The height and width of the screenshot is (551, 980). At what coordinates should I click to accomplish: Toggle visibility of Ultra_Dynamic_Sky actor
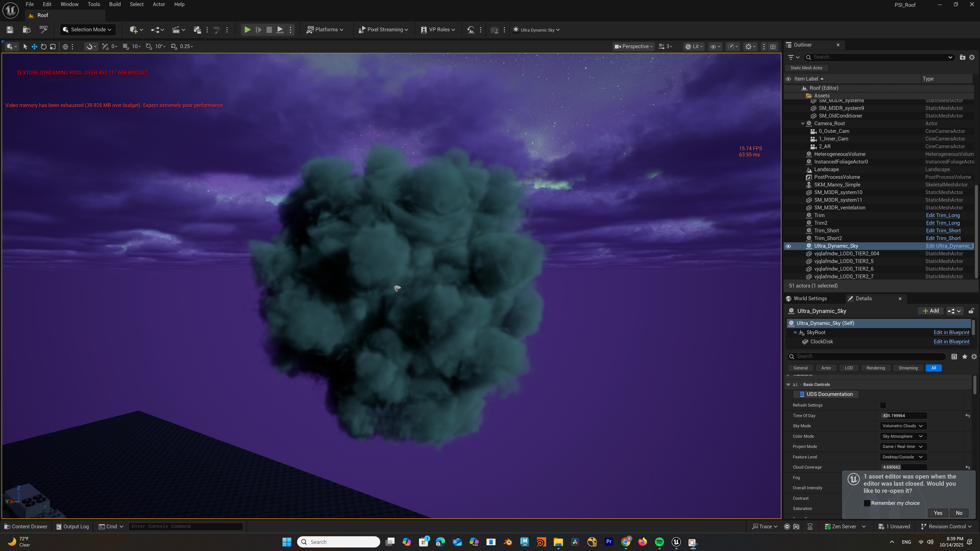point(788,246)
